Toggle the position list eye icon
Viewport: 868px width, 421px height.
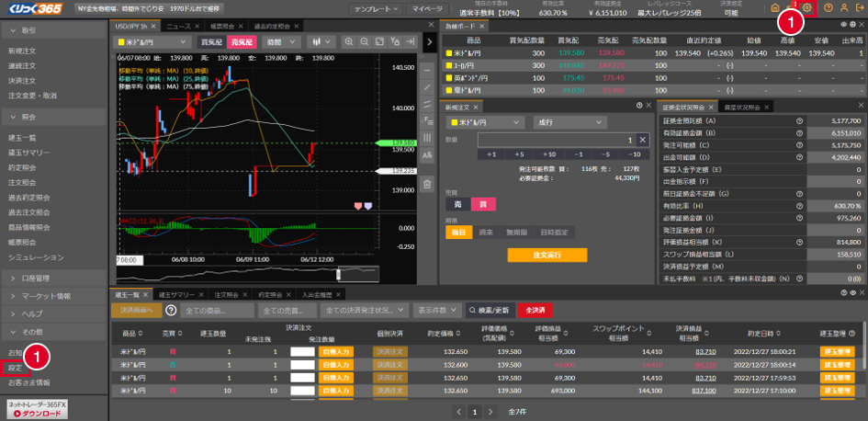click(852, 292)
